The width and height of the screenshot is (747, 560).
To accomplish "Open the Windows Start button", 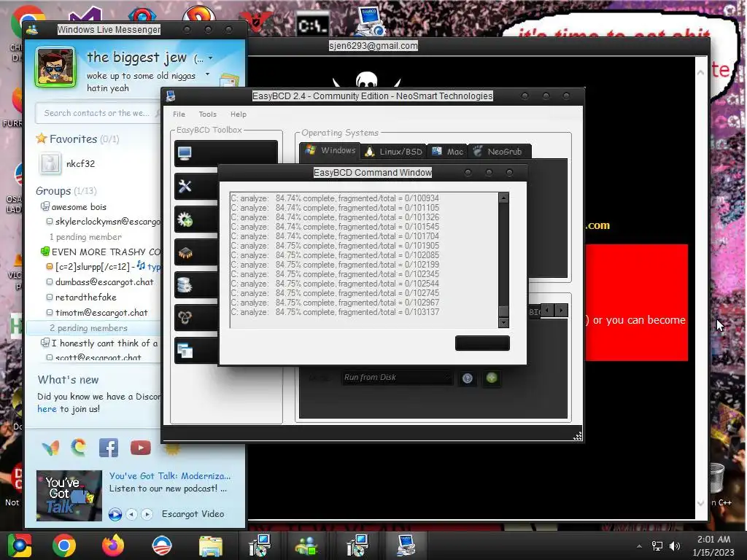I will point(19,545).
